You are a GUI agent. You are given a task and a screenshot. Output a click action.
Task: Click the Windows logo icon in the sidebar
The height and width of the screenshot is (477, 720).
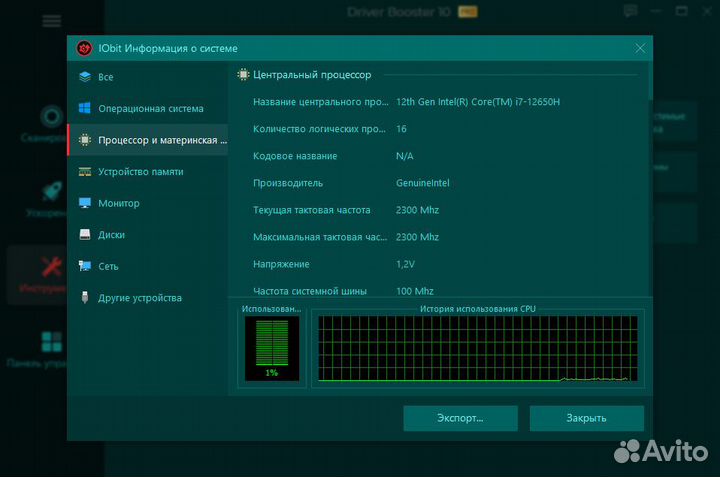85,108
